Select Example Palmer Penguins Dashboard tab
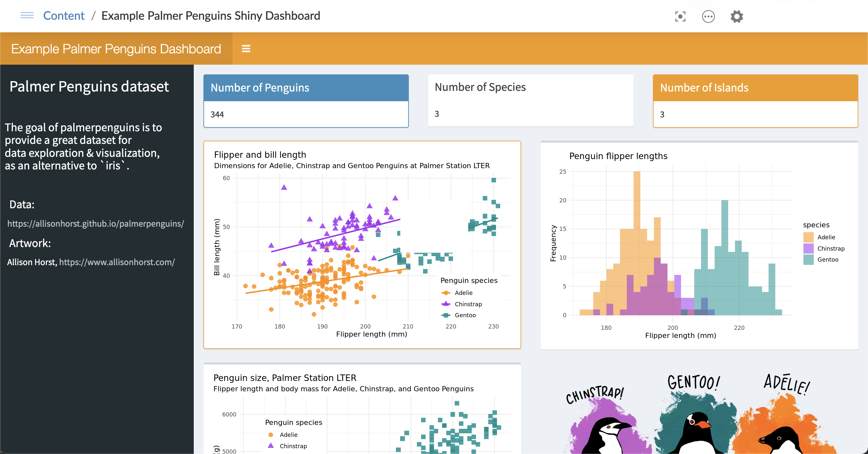868x454 pixels. (x=117, y=49)
